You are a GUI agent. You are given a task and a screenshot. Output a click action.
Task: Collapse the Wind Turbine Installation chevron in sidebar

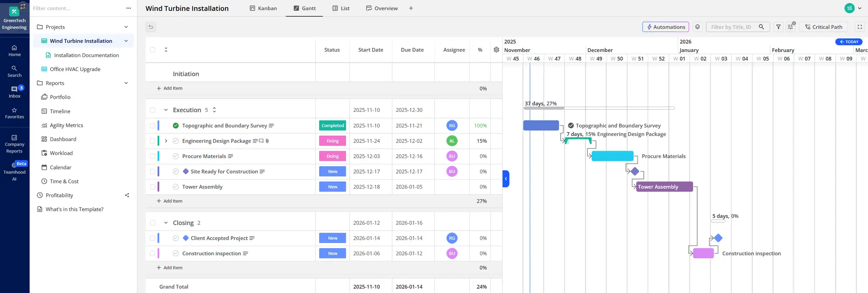click(126, 41)
